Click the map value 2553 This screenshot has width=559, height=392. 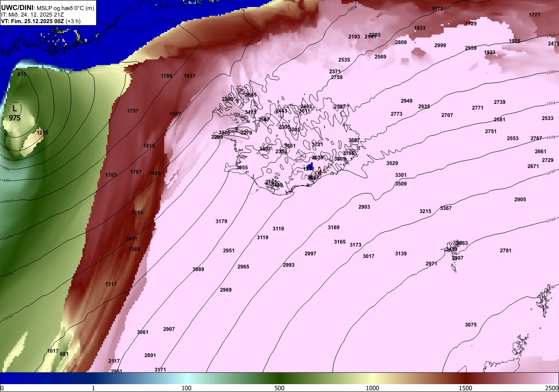point(513,138)
